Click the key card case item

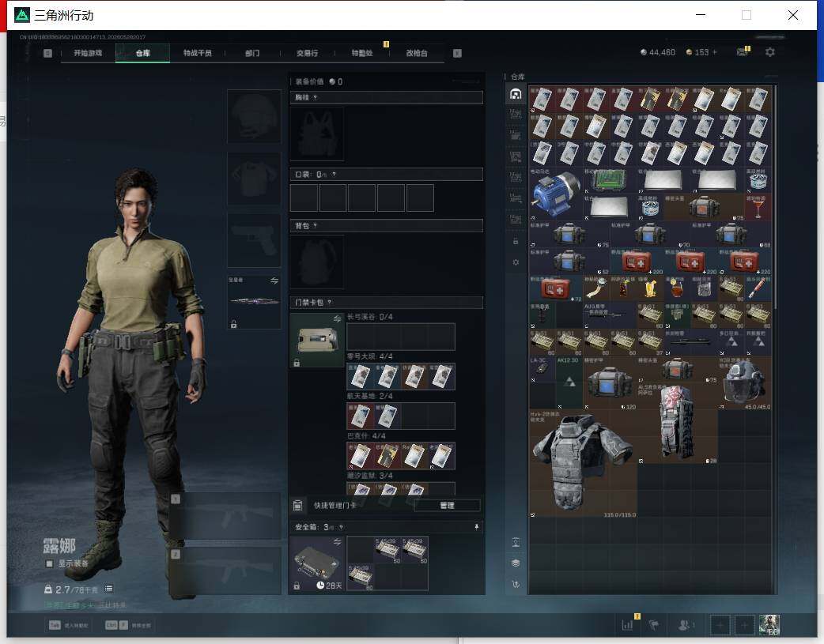317,340
